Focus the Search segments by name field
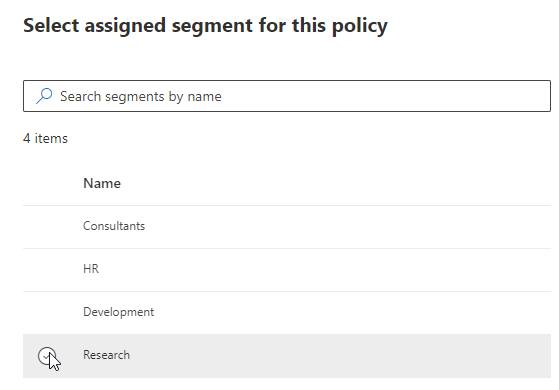Viewport: 559px width, 390px height. click(x=287, y=96)
